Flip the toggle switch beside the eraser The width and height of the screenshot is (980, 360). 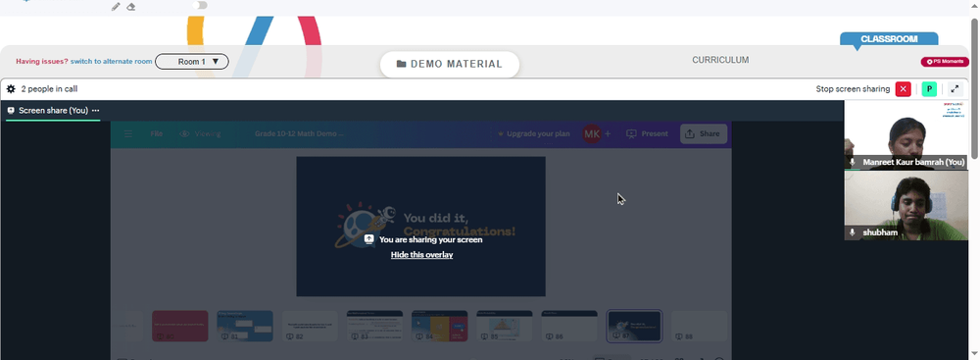click(199, 5)
